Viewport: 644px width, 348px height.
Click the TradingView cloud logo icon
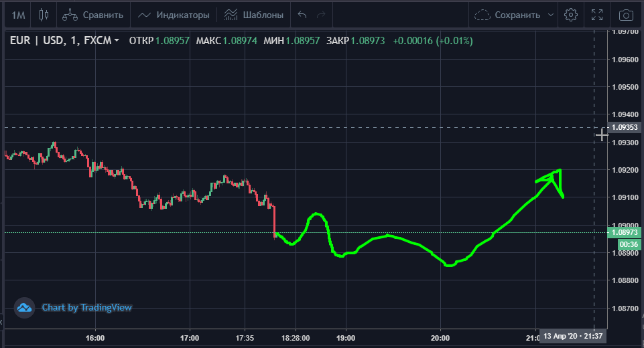click(24, 307)
